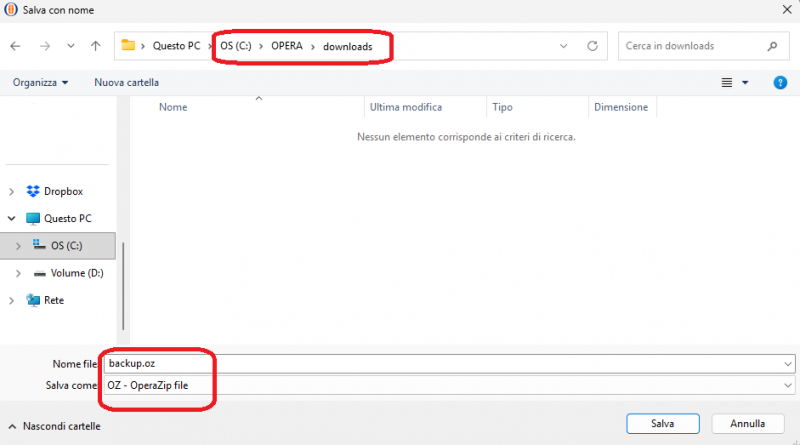Select the Dropbox folder icon
Viewport: 800px width, 445px height.
(33, 191)
